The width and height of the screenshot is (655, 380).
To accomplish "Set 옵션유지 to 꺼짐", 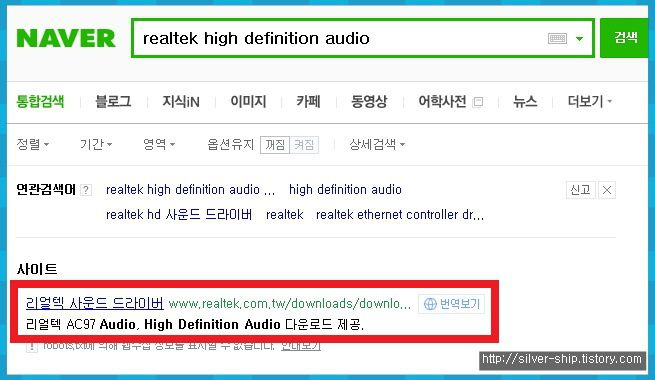I will [x=275, y=145].
